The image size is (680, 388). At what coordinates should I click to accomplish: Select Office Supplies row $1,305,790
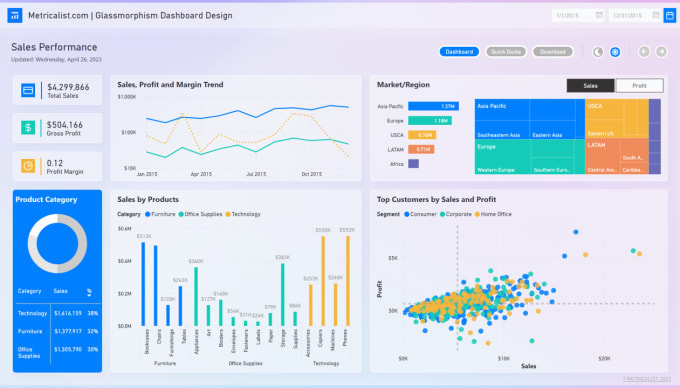(x=57, y=352)
